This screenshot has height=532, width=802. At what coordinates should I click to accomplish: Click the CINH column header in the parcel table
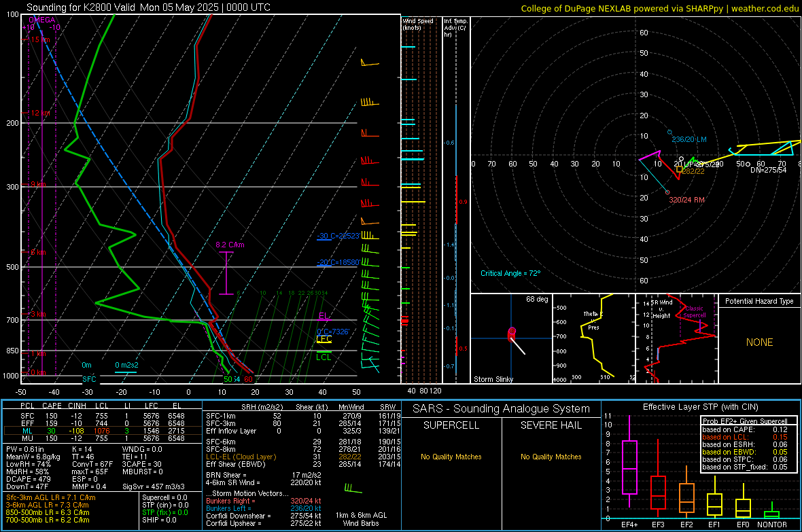tap(77, 406)
